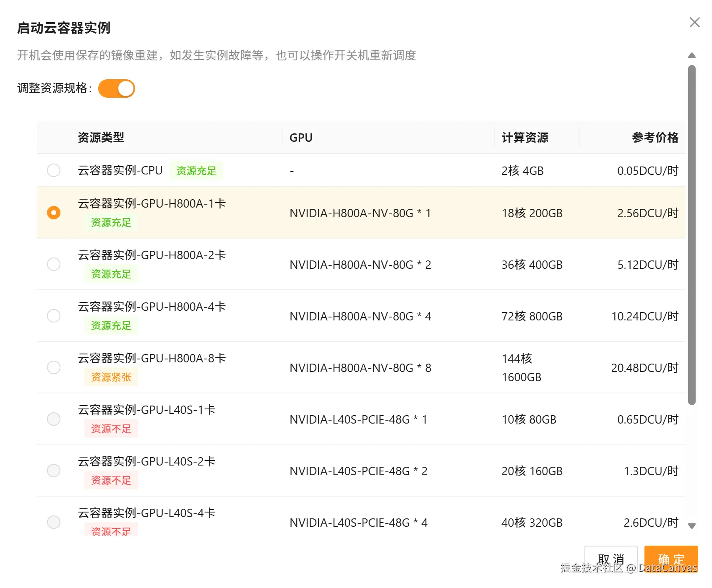Choose the GPU-H800A-2卡 radio option

pyautogui.click(x=54, y=264)
